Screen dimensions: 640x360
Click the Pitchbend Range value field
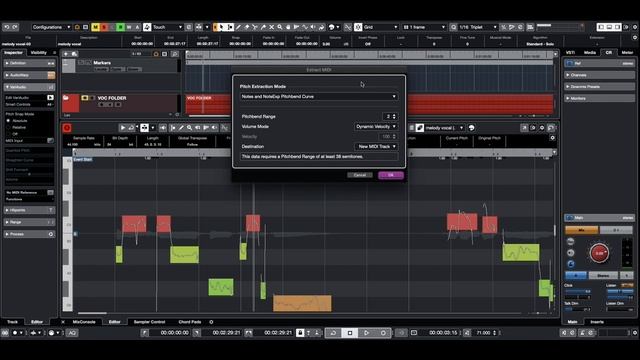[x=387, y=116]
